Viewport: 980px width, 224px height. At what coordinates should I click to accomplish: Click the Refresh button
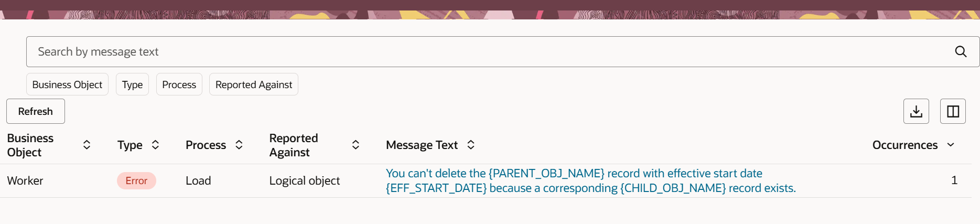tap(36, 111)
